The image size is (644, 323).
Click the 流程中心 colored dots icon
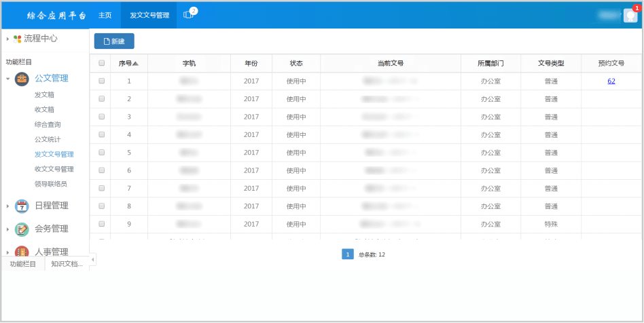[17, 39]
